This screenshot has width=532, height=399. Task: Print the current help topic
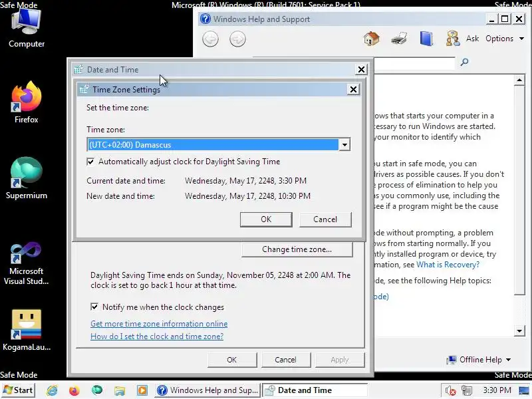point(399,39)
